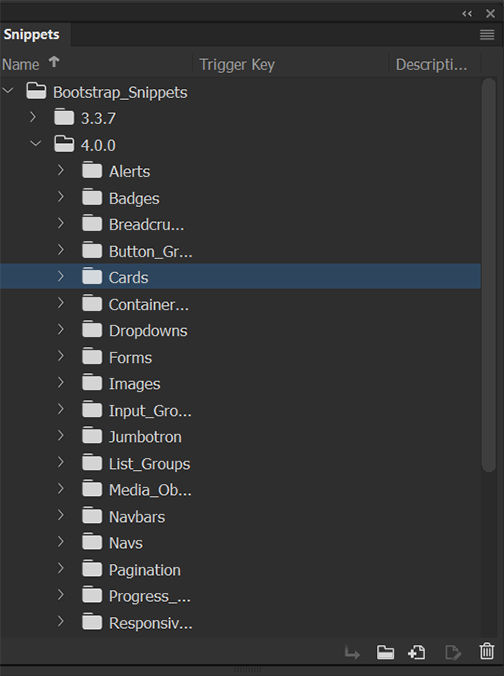Click the Name sort arrow icon
Image resolution: width=504 pixels, height=676 pixels.
point(53,62)
